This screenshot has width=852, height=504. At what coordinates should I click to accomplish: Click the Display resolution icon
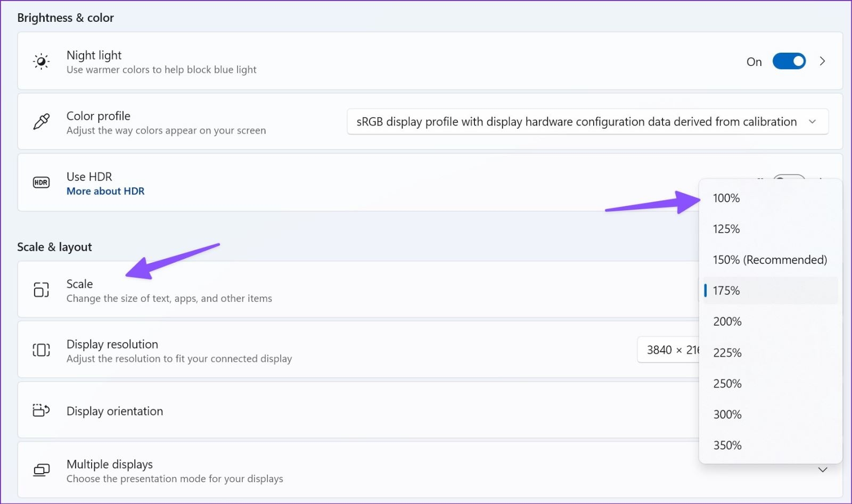41,350
